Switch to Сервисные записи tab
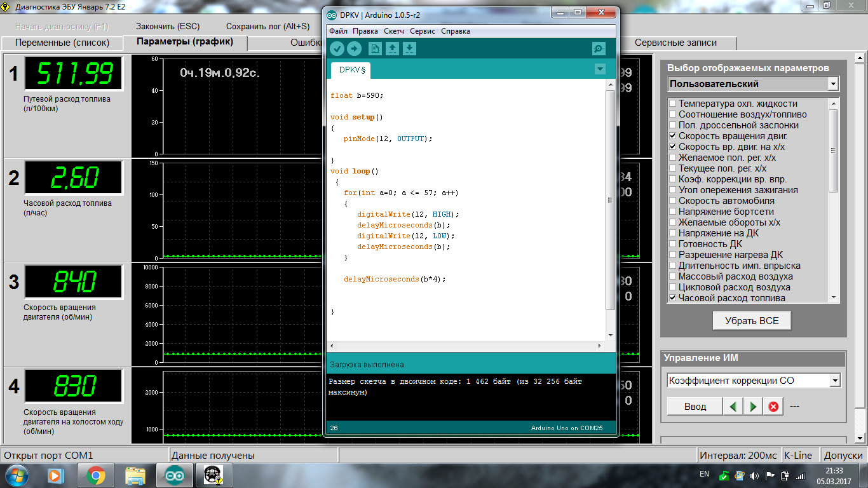The image size is (868, 488). (x=675, y=43)
